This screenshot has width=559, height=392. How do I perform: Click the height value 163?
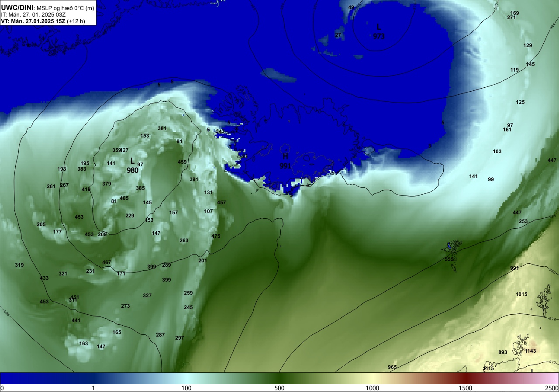(83, 344)
